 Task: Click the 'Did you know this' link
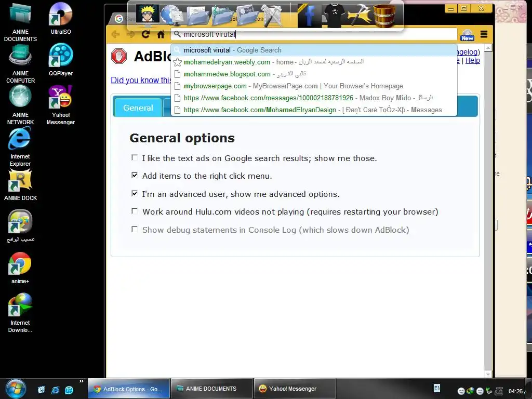[141, 81]
